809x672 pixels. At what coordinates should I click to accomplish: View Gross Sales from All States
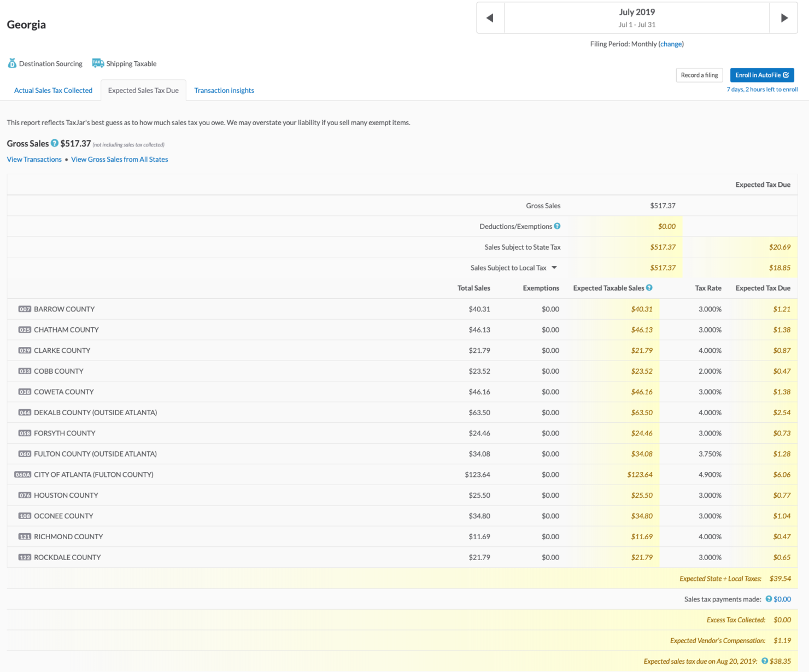(x=119, y=159)
